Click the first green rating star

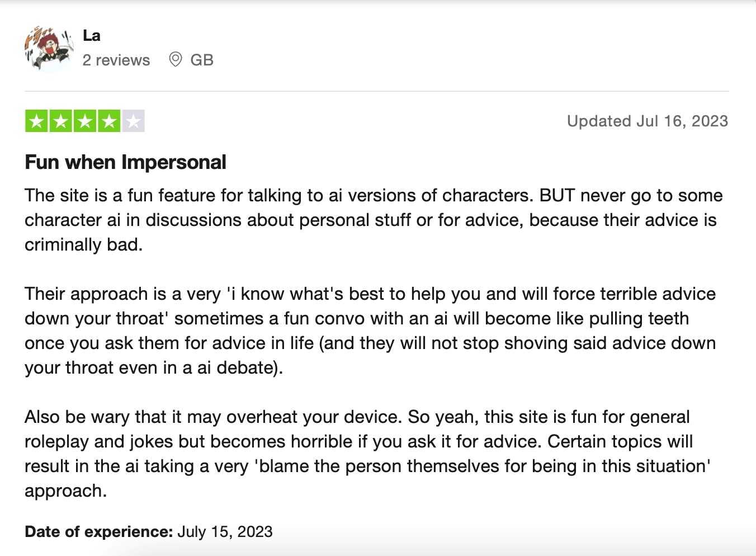click(x=36, y=121)
